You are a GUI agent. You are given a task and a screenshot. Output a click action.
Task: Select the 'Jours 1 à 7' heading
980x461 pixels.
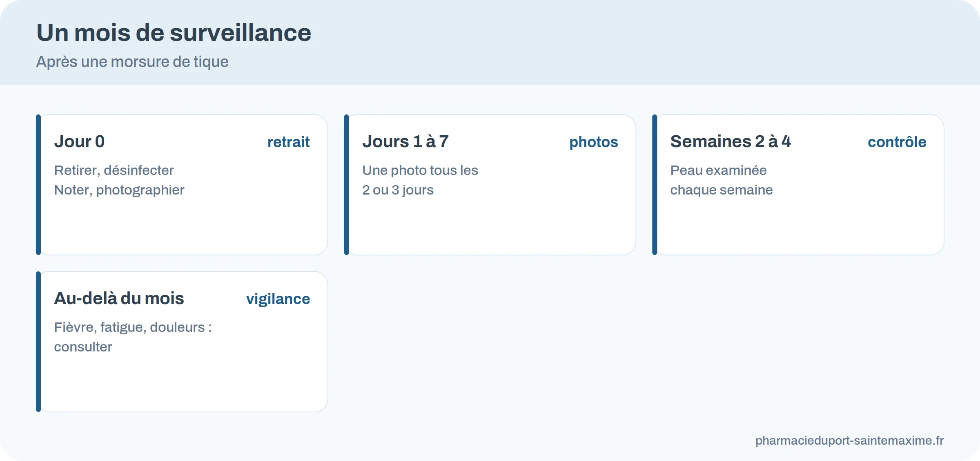[x=405, y=141]
